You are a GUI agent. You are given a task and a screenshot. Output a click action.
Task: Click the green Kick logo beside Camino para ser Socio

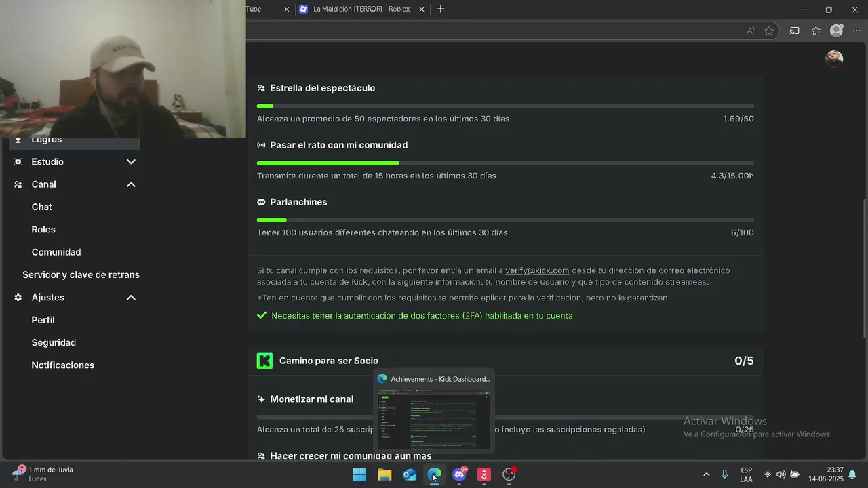[x=264, y=361]
